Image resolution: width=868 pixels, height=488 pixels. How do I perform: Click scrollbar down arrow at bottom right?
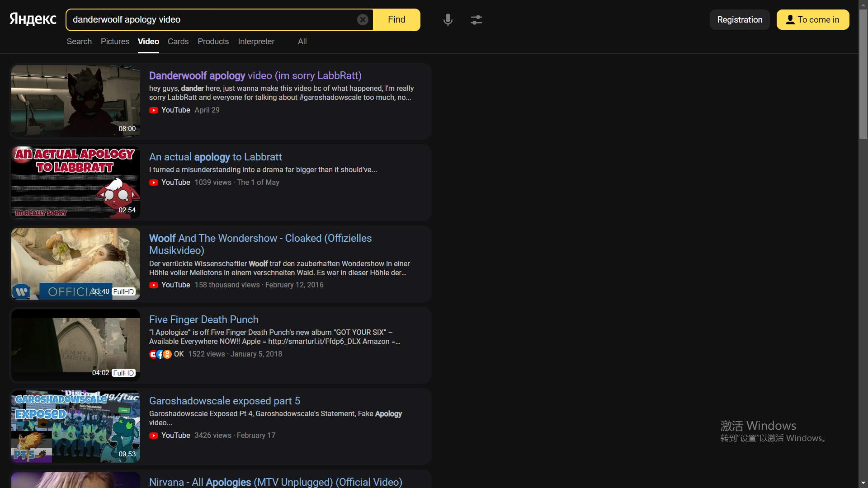point(863,483)
